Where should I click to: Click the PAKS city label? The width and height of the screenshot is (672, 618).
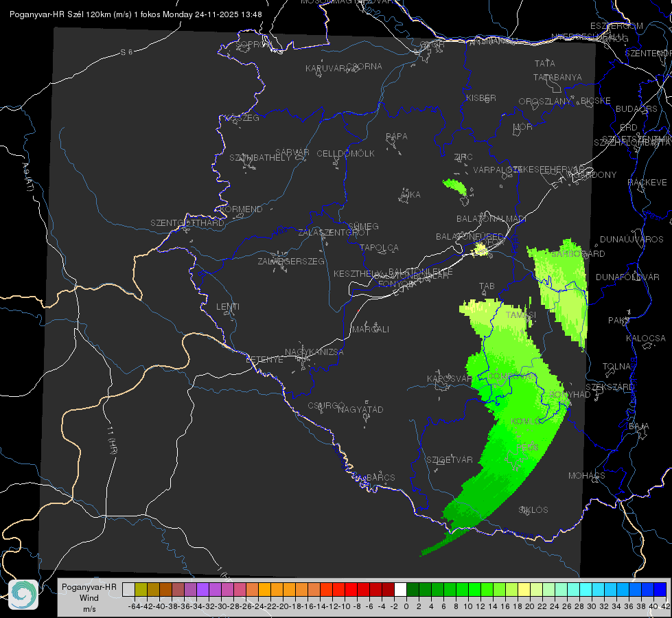(619, 321)
